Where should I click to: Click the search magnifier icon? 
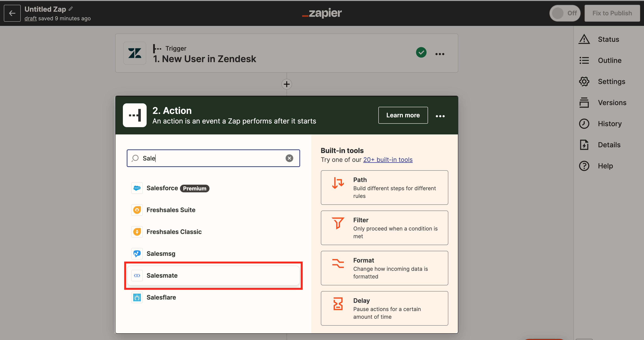(135, 158)
